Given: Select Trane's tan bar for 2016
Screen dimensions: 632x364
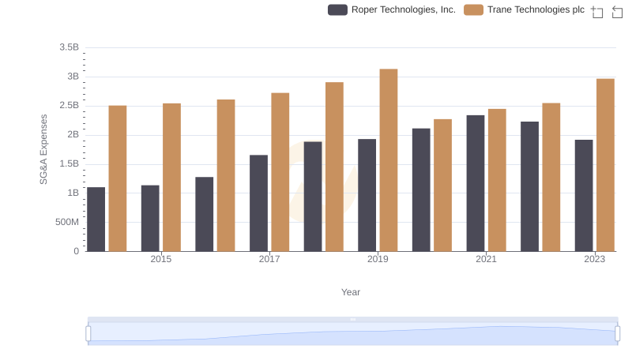Looking at the screenshot, I should [226, 175].
